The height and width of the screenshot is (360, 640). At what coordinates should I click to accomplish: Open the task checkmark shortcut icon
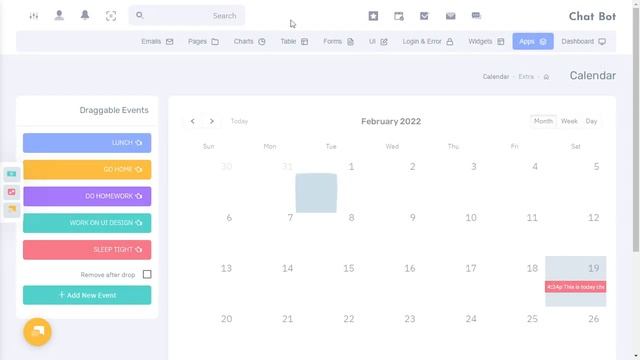[x=424, y=16]
